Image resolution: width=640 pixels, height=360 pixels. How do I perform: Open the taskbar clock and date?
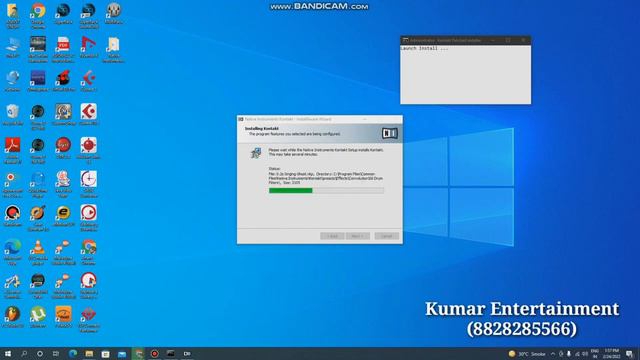point(611,353)
